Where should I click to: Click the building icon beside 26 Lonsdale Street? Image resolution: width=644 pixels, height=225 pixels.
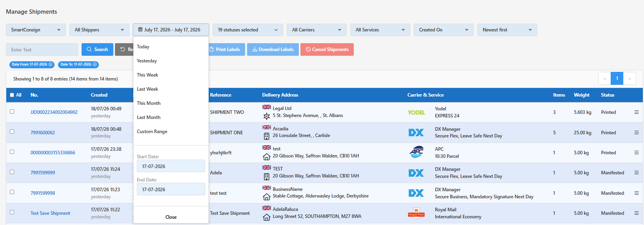pyautogui.click(x=267, y=136)
